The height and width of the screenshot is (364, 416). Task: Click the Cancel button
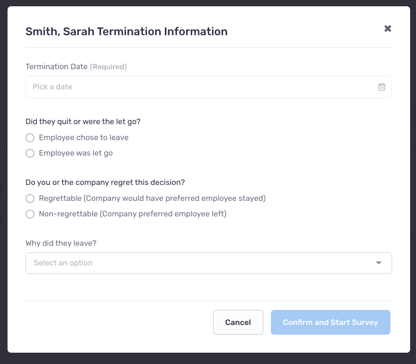pos(238,322)
